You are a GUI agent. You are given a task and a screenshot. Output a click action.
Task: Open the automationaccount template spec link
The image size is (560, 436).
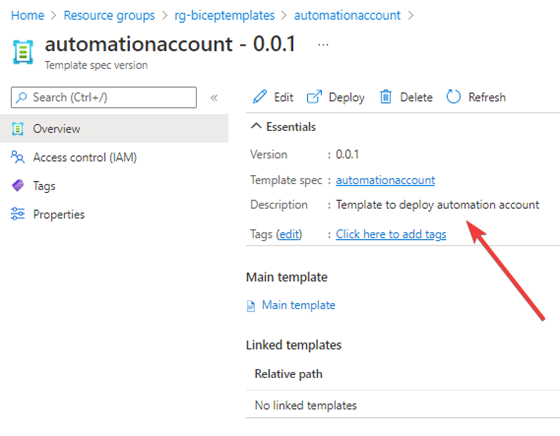pyautogui.click(x=385, y=180)
